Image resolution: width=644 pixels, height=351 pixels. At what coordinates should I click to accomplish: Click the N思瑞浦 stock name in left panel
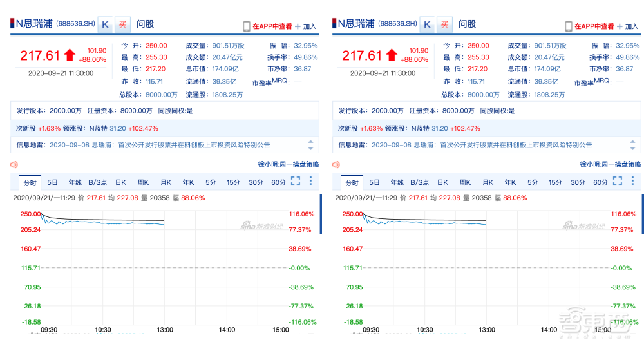[34, 24]
